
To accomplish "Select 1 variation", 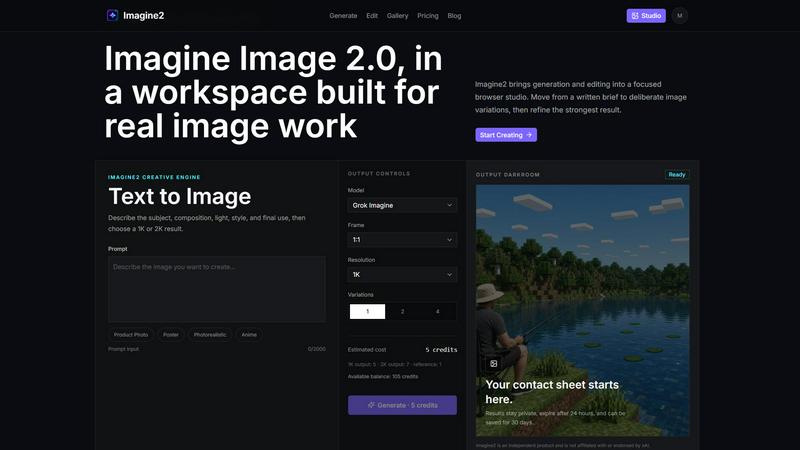I will tap(367, 311).
